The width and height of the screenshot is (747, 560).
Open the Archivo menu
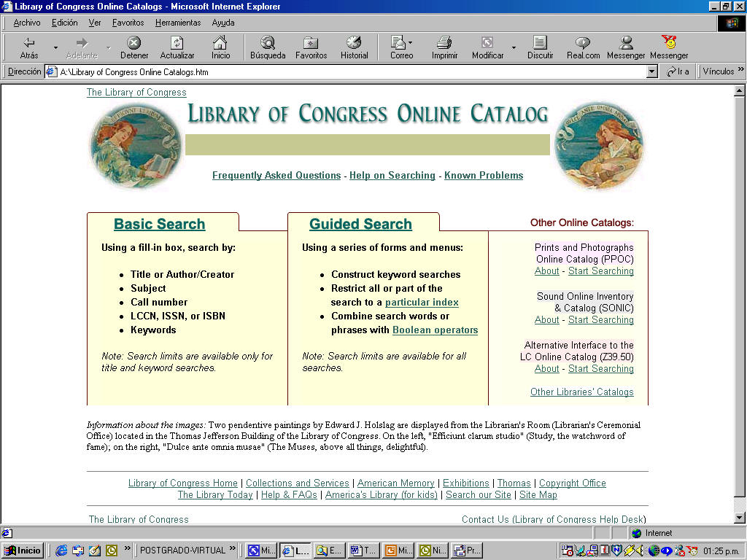click(x=27, y=23)
